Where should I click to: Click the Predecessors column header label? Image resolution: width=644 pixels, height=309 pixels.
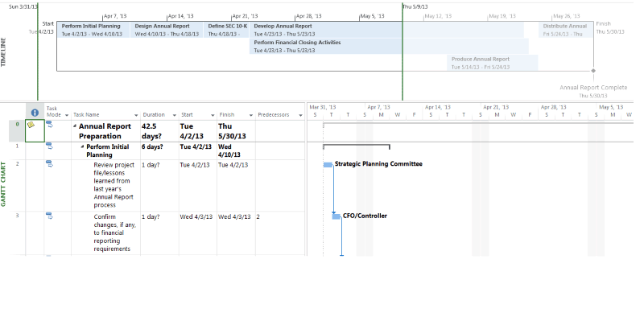click(274, 115)
